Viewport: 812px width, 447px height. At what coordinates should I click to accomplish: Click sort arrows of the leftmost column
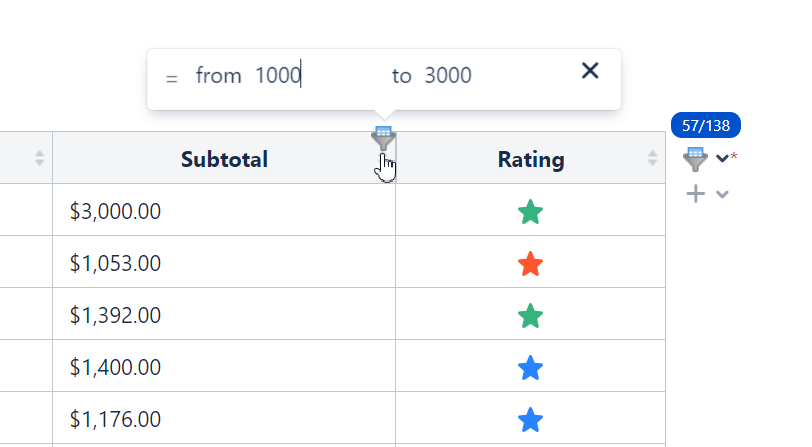(40, 158)
